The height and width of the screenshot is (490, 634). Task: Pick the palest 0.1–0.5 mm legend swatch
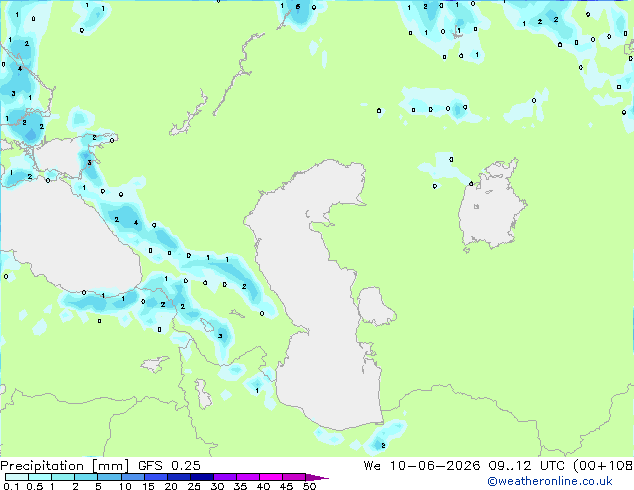17,477
